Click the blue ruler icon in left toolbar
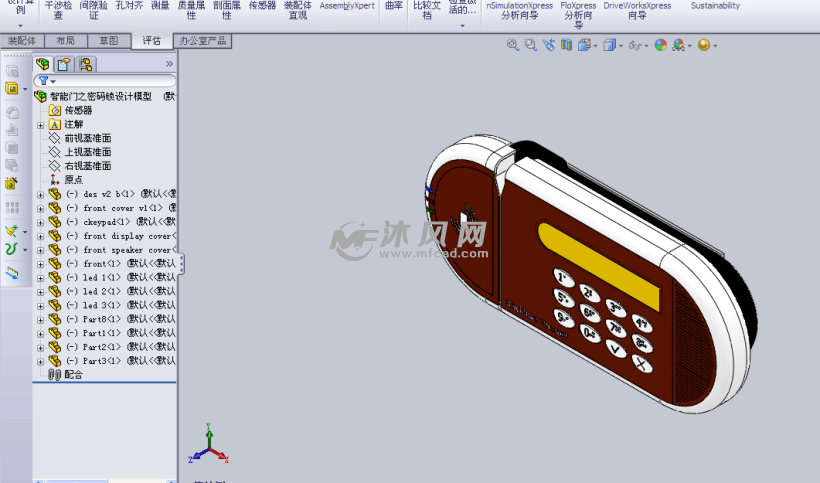 pos(12,273)
